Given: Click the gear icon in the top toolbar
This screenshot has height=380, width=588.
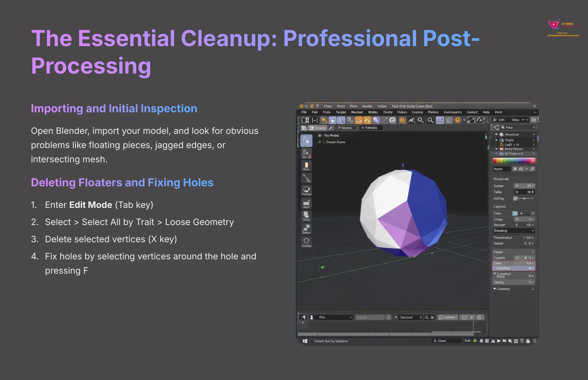Looking at the screenshot, I should (x=392, y=120).
